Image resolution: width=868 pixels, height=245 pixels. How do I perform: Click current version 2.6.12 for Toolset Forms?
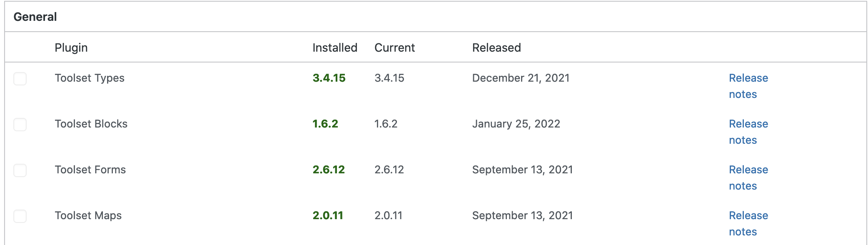(x=389, y=170)
